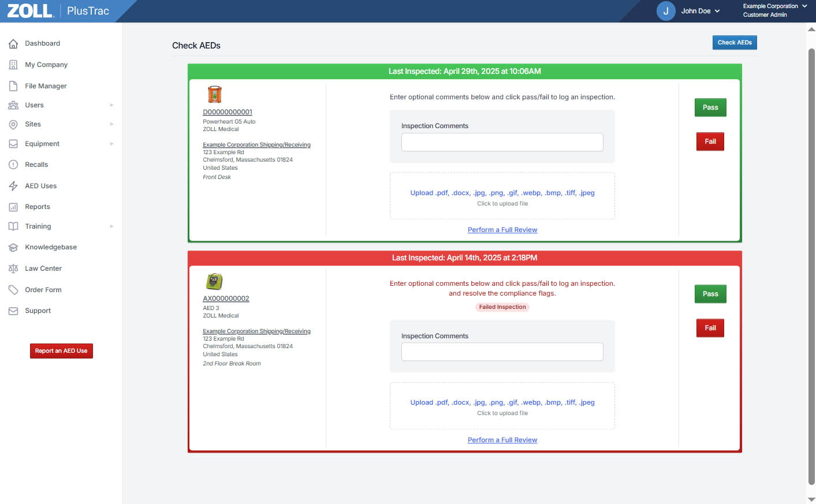Click the File Manager document icon
This screenshot has width=816, height=504.
point(13,86)
